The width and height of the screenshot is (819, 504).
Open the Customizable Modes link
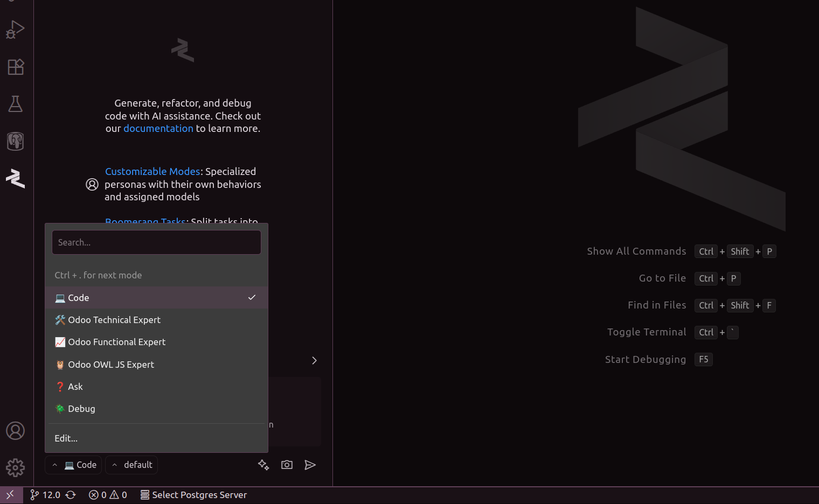click(x=152, y=171)
